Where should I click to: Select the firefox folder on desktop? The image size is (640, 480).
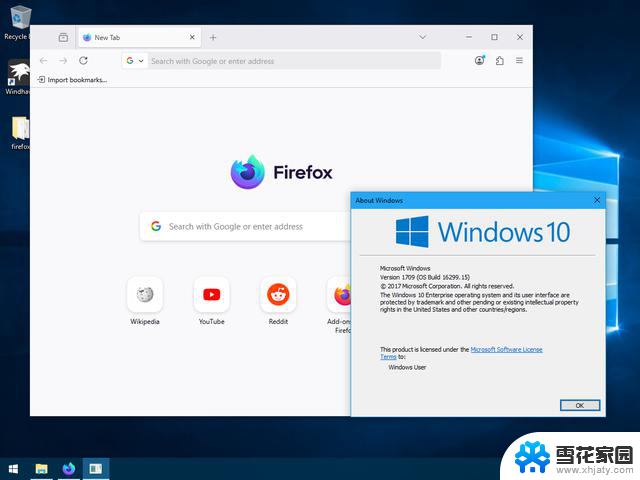(20, 133)
